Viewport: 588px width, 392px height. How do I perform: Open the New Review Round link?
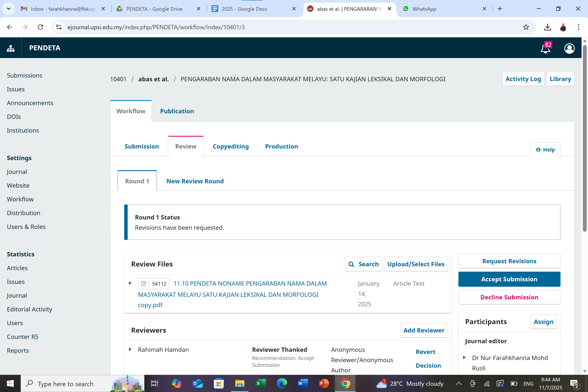pos(195,181)
